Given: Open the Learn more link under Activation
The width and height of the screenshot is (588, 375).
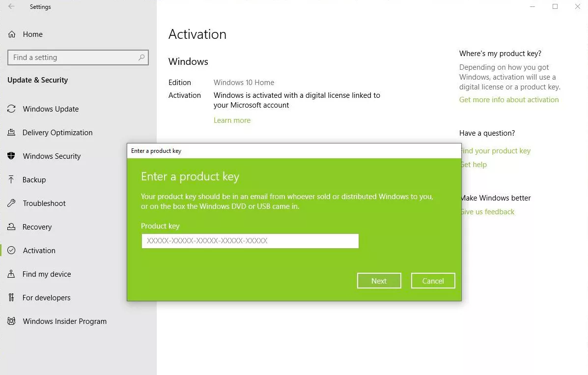Looking at the screenshot, I should (x=232, y=120).
